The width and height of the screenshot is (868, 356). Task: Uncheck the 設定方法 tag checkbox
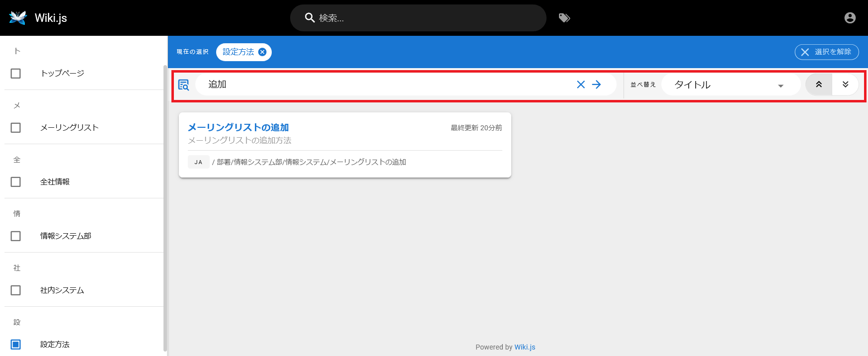[x=16, y=345]
